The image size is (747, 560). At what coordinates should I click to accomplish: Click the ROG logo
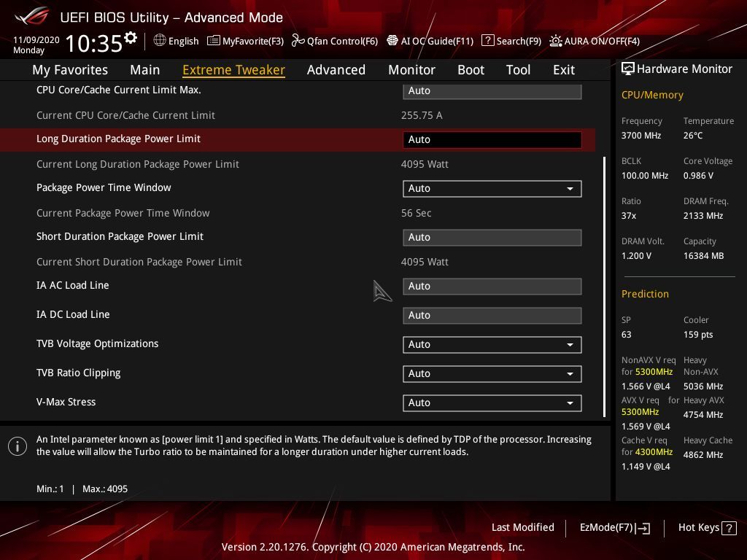point(32,17)
